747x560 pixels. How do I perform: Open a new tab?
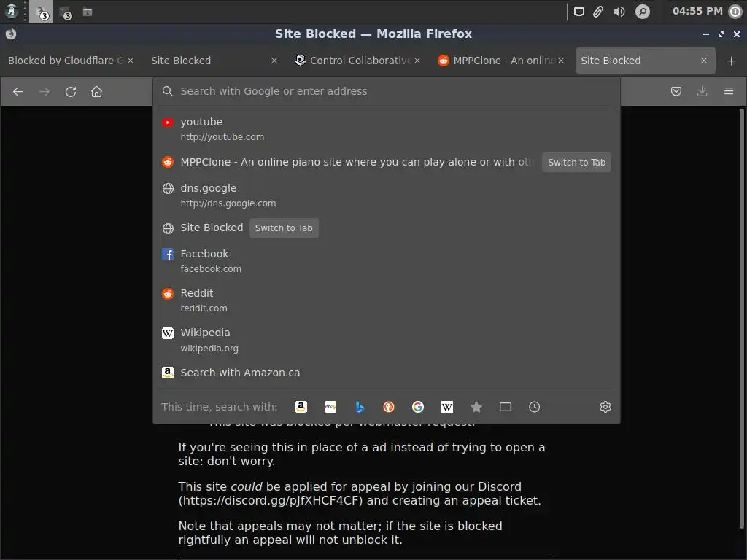pos(731,61)
